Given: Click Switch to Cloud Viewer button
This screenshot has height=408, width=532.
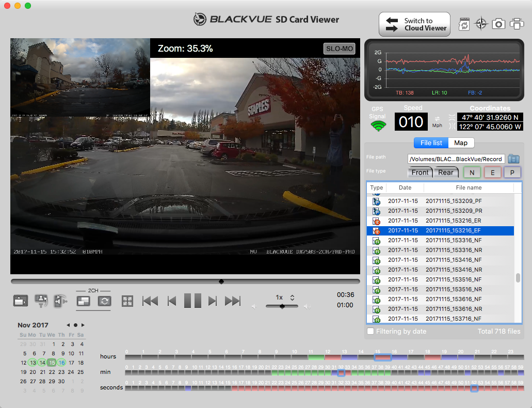Looking at the screenshot, I should pyautogui.click(x=414, y=24).
